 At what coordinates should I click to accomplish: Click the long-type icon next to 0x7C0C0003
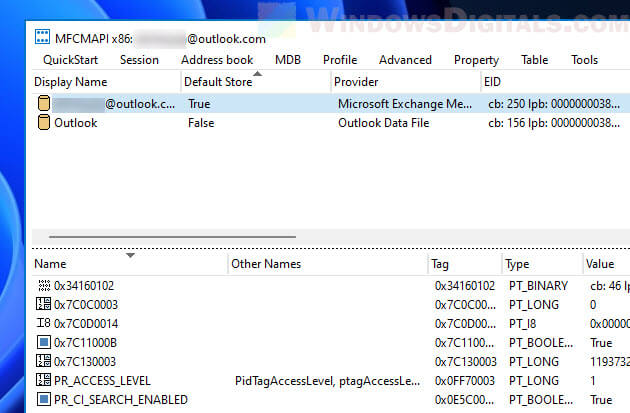pos(43,304)
